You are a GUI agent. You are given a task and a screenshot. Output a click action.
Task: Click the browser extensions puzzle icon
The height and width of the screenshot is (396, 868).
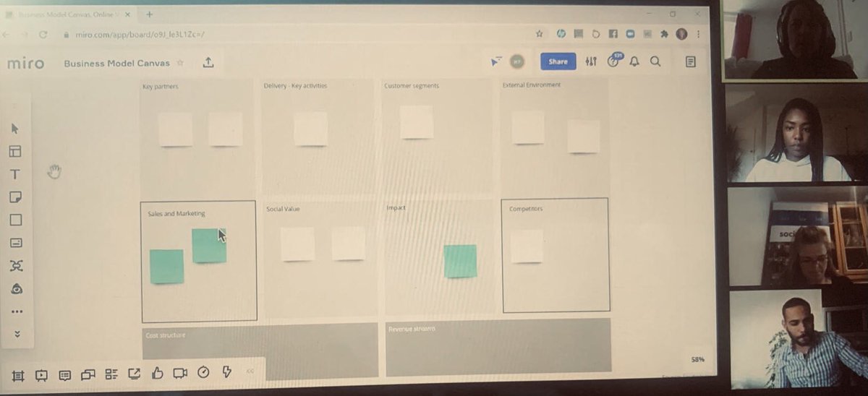click(x=664, y=33)
